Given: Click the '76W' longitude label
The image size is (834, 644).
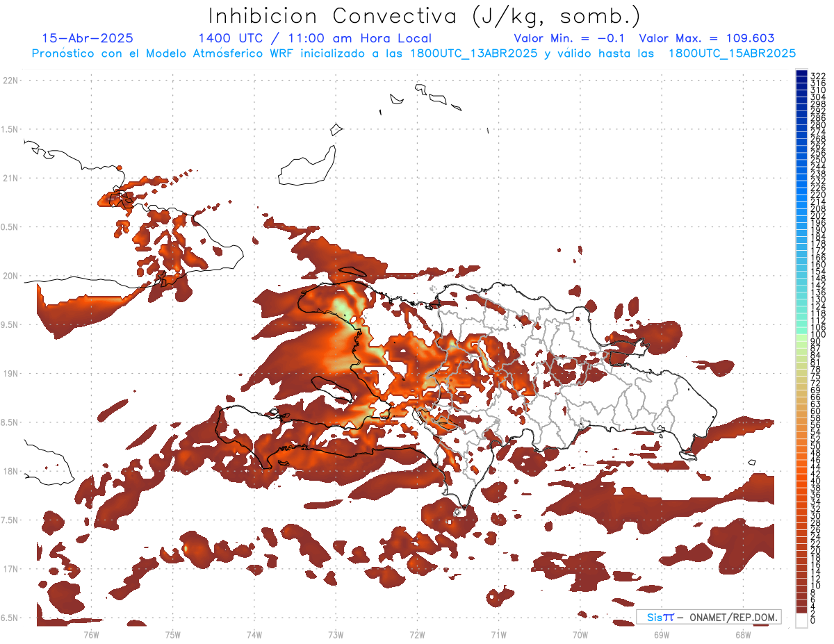Looking at the screenshot, I should 91,634.
